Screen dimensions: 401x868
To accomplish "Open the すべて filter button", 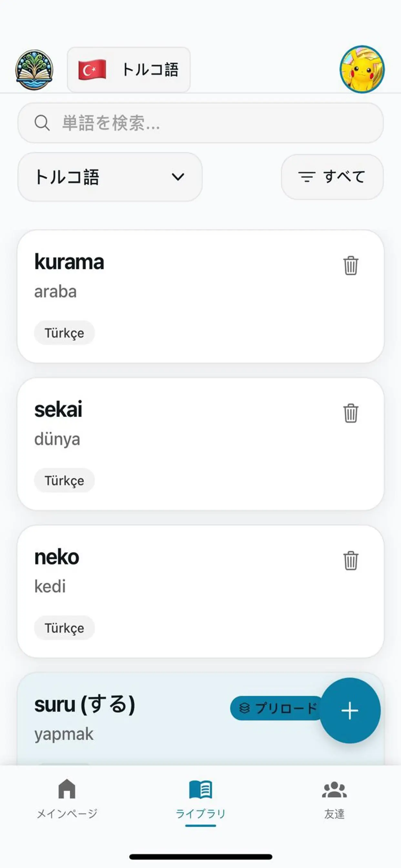I will (332, 177).
